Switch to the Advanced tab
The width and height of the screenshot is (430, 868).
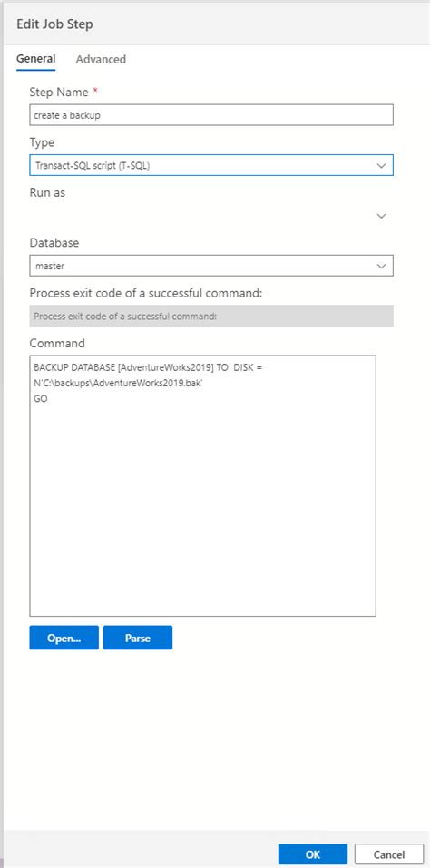point(101,59)
